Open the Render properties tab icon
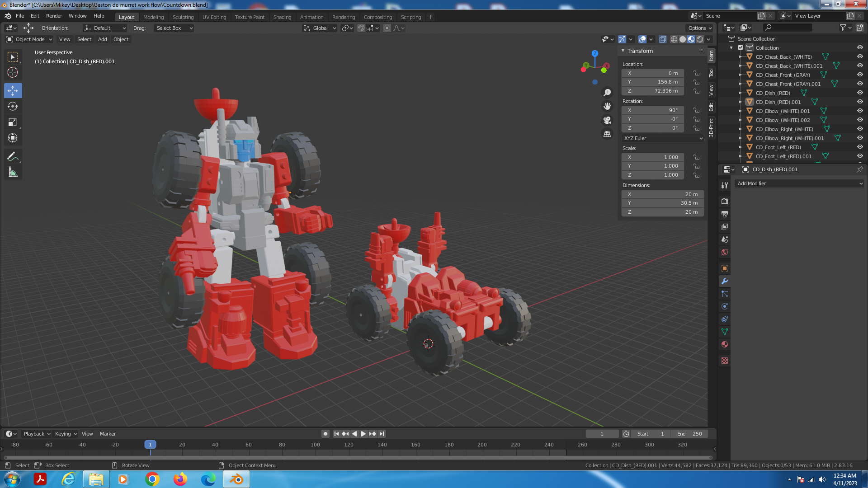 (725, 201)
